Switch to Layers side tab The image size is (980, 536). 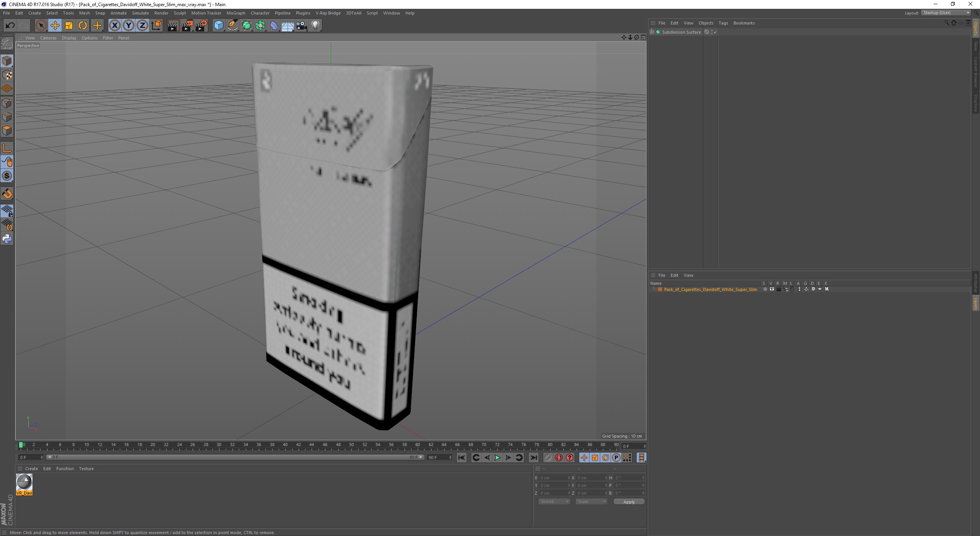(x=976, y=304)
